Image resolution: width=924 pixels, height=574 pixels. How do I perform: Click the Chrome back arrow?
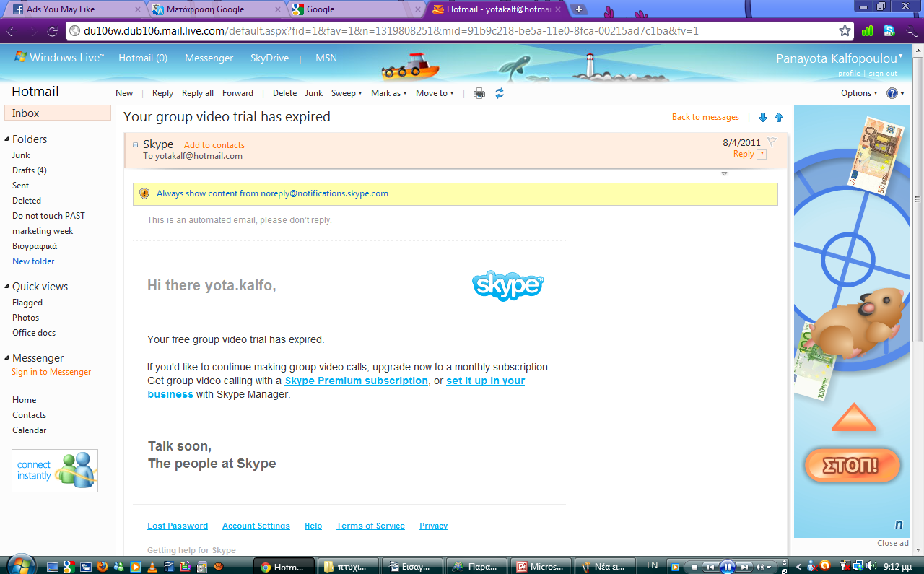pyautogui.click(x=12, y=31)
